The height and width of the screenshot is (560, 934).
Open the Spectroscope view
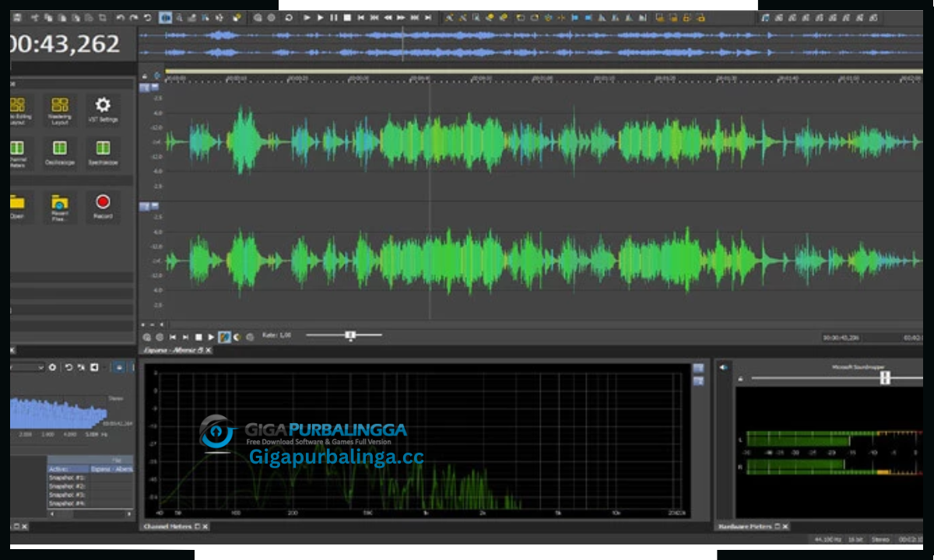click(x=103, y=152)
